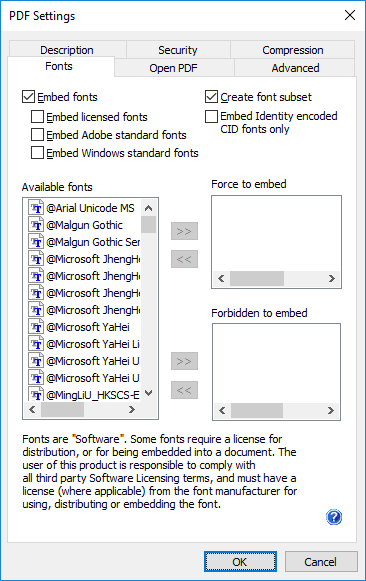Image resolution: width=366 pixels, height=581 pixels.
Task: Click the blue help question mark icon
Action: pos(334,517)
